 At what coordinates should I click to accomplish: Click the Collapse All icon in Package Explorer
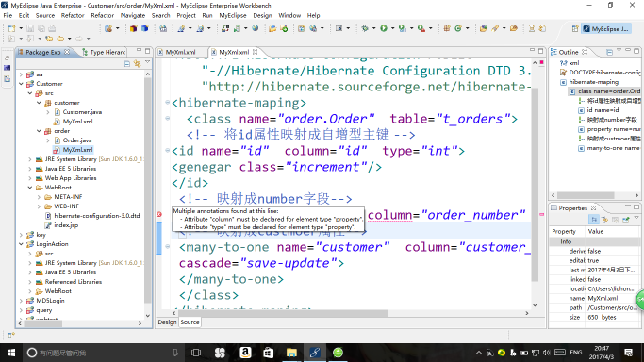tap(127, 63)
